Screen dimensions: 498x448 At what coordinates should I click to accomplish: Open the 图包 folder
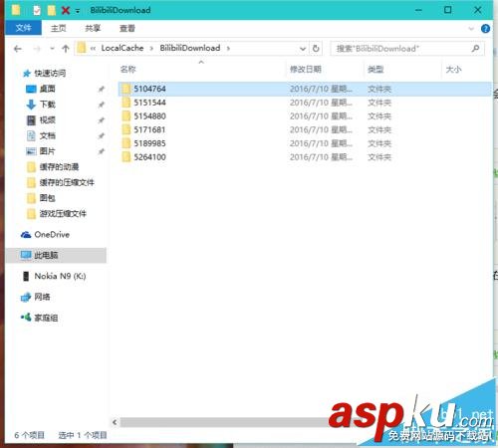48,198
